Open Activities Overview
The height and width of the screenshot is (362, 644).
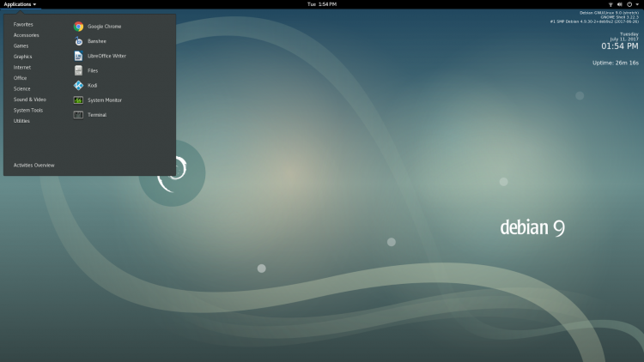(34, 165)
